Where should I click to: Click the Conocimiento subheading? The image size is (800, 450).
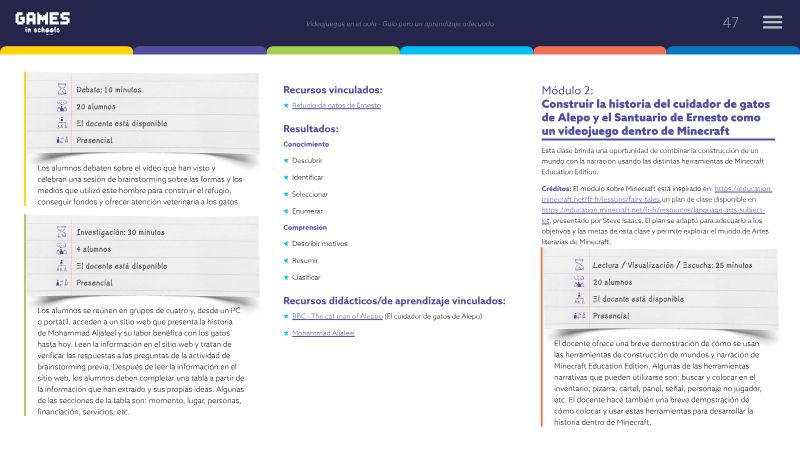pyautogui.click(x=306, y=144)
